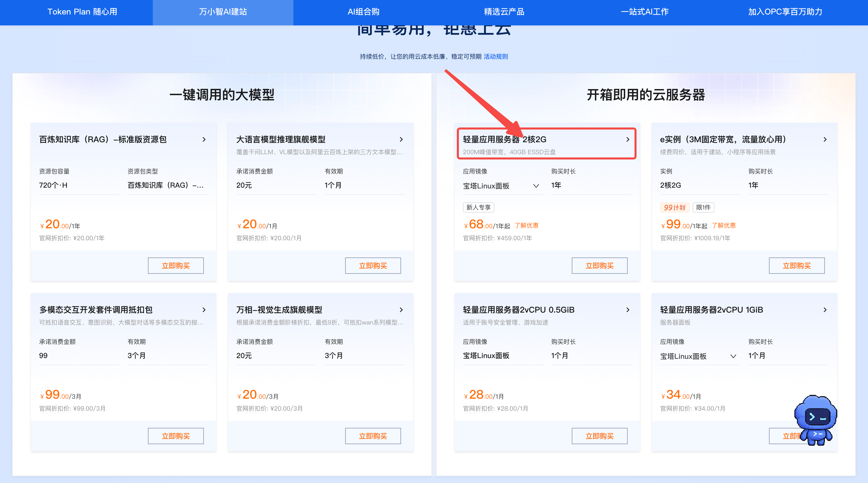868x483 pixels.
Task: Click the 新人专享 tag
Action: (x=478, y=207)
